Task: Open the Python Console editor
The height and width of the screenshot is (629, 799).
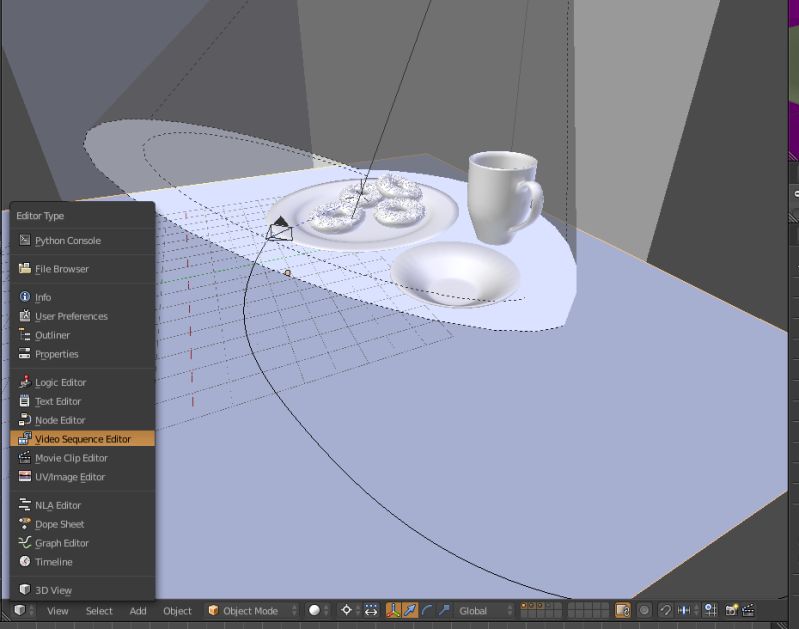Action: (x=82, y=241)
